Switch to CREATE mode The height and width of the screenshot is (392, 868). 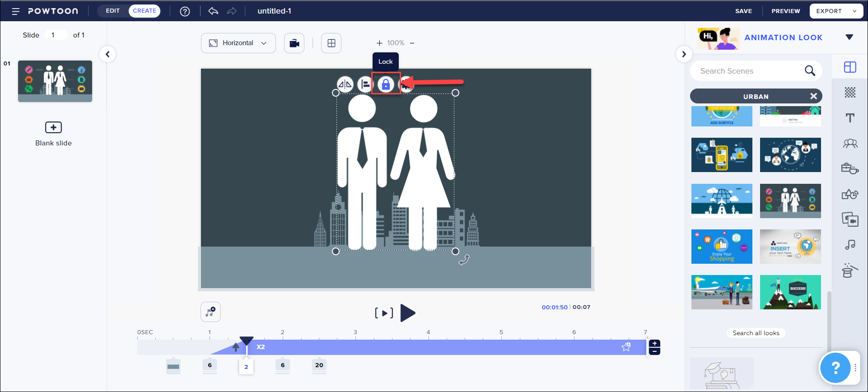point(145,11)
